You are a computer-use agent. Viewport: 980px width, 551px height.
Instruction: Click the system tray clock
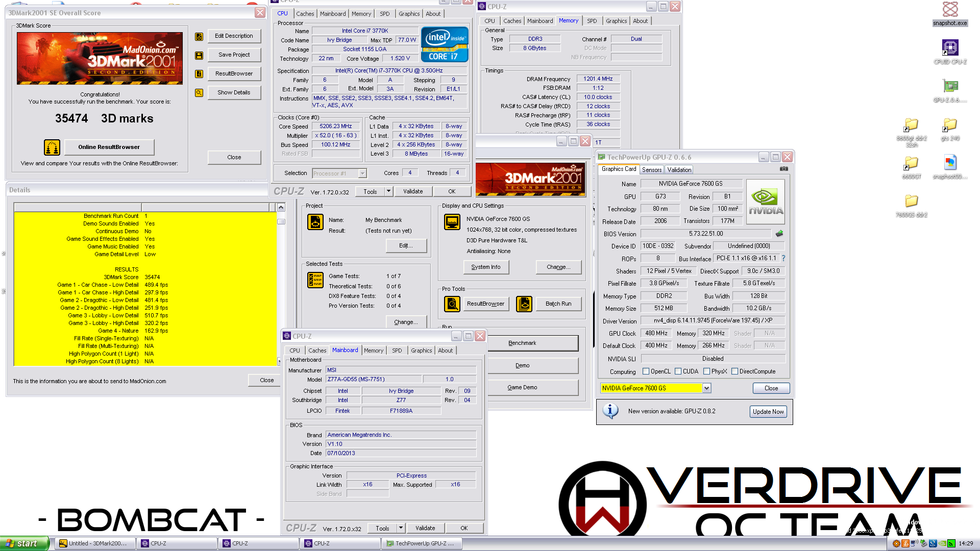966,543
